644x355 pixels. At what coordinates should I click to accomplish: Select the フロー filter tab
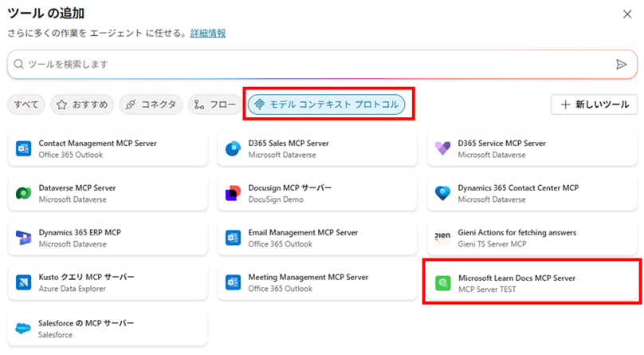coord(215,105)
